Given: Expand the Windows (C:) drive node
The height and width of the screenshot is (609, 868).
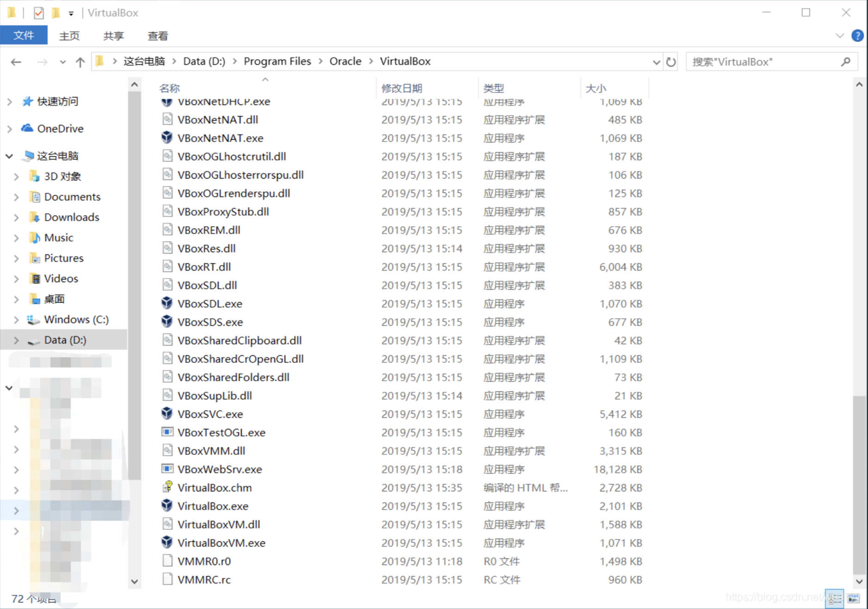Looking at the screenshot, I should click(x=17, y=319).
